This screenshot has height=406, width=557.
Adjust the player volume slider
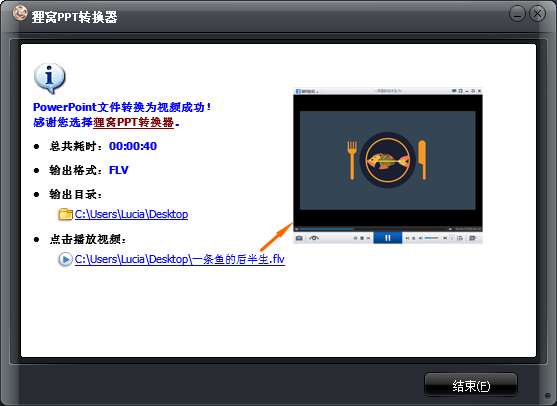pos(431,238)
